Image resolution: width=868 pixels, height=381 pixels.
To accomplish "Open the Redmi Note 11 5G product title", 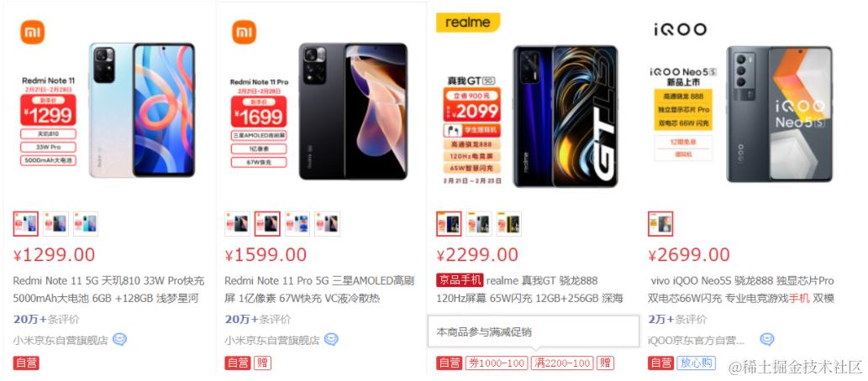I will [x=108, y=290].
